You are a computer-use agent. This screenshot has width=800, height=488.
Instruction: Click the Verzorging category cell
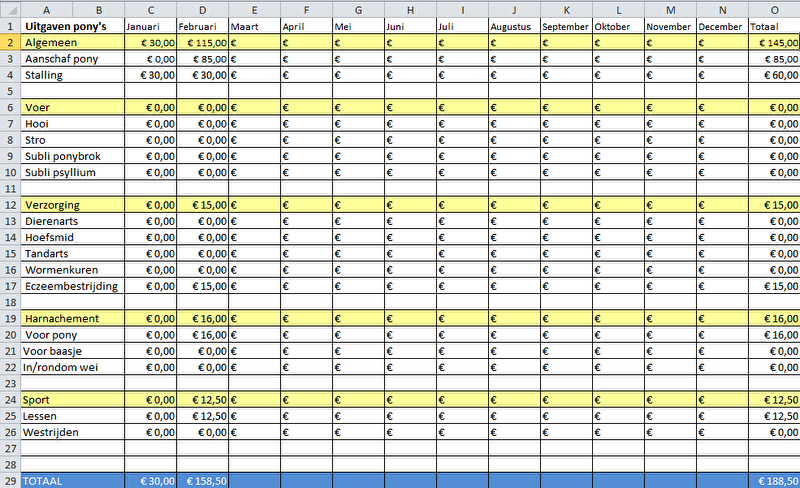coord(72,205)
